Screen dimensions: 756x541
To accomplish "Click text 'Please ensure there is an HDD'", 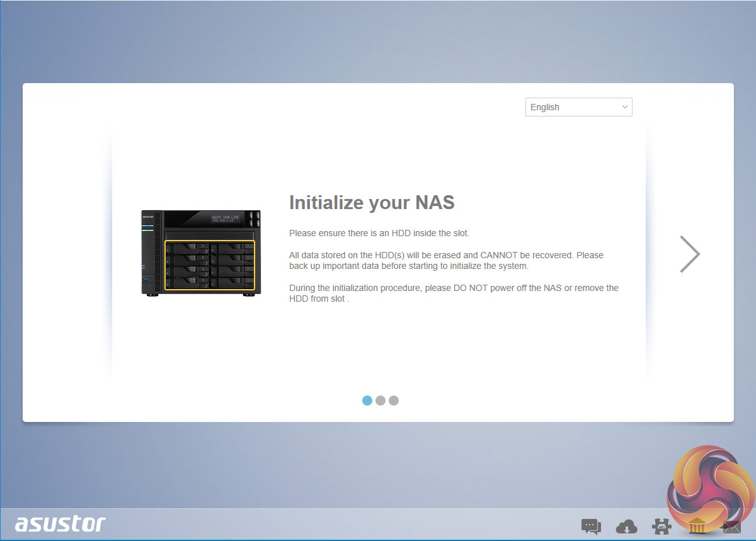I will click(x=379, y=233).
